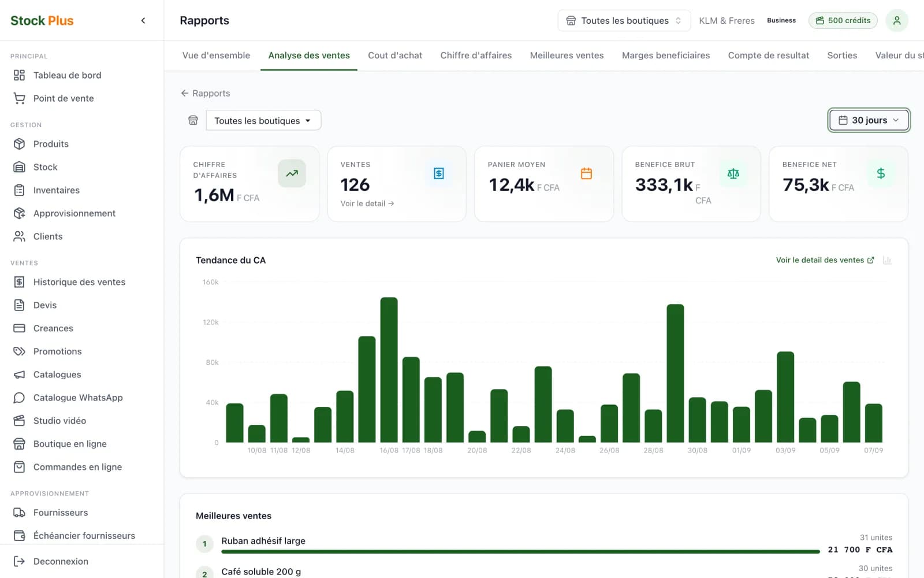924x578 pixels.
Task: Click the Point de vente cart icon
Action: tap(19, 98)
